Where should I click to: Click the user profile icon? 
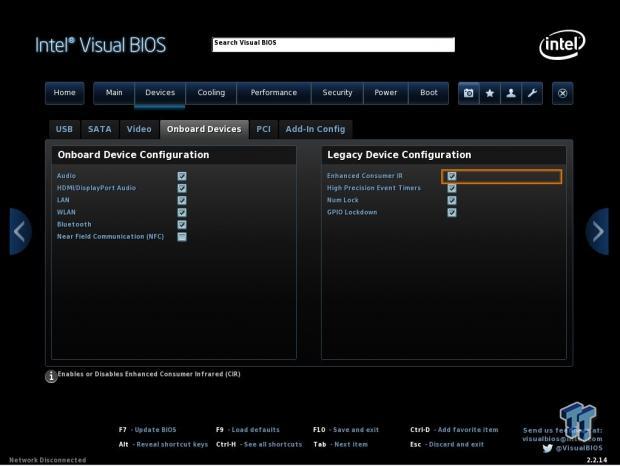(x=511, y=93)
